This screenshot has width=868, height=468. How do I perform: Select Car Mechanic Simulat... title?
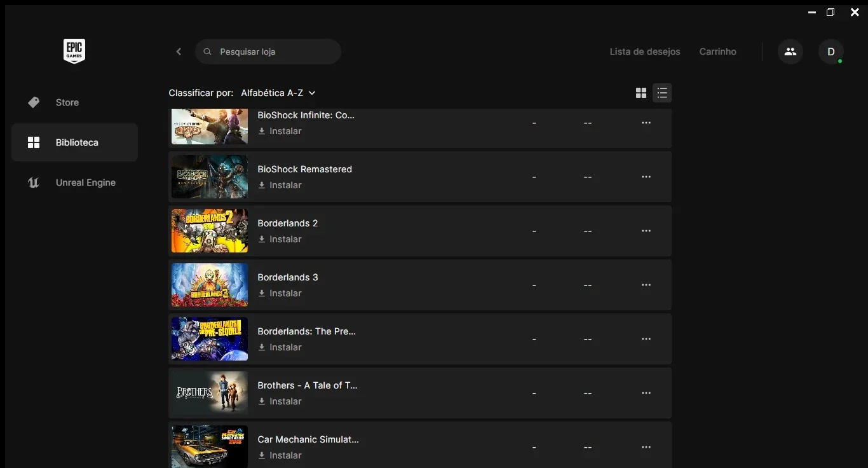pos(308,439)
